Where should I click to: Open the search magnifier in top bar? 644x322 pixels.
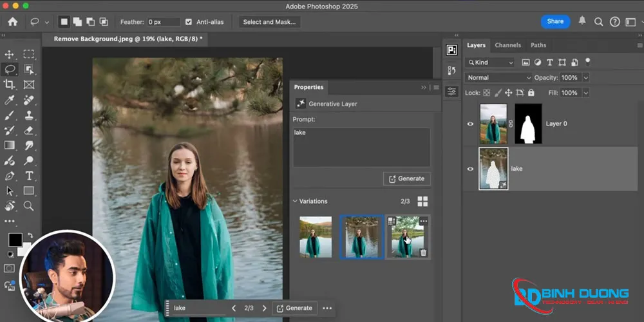pos(598,22)
